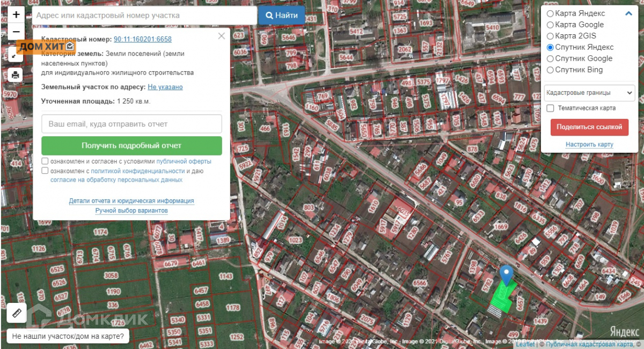Open Детали отчета и юридическая информация link
Screen dimensions: 644x349
(x=131, y=201)
